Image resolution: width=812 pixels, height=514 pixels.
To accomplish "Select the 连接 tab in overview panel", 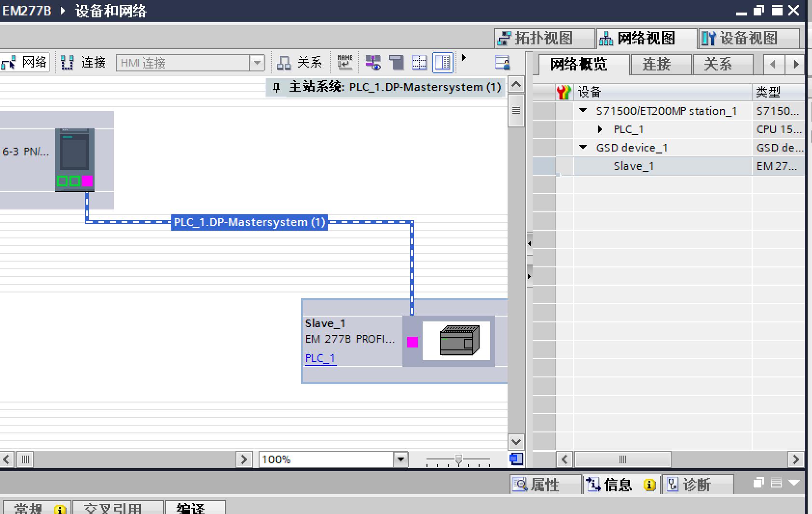I will tap(661, 64).
